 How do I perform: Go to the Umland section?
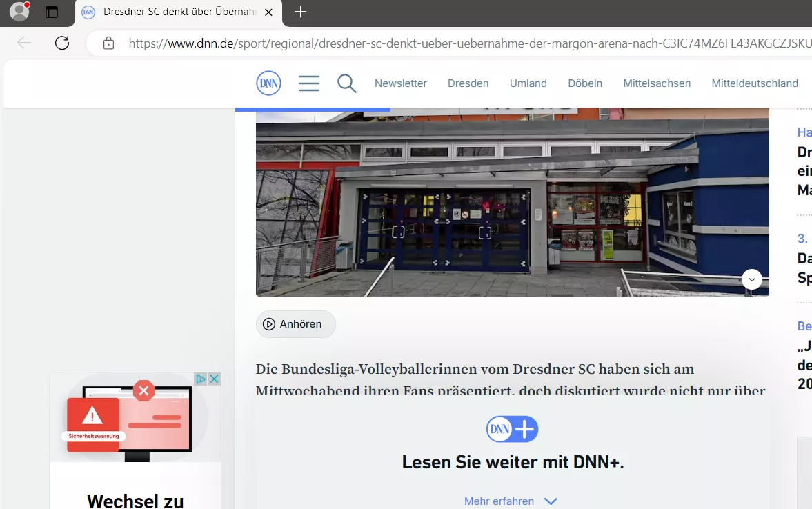pyautogui.click(x=528, y=83)
